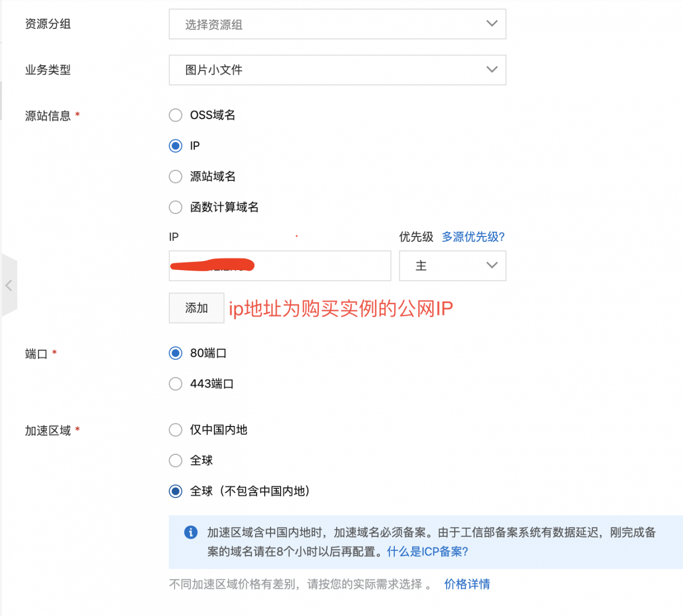The height and width of the screenshot is (616, 683).
Task: Open the 选择资源组 dropdown
Action: pos(337,23)
